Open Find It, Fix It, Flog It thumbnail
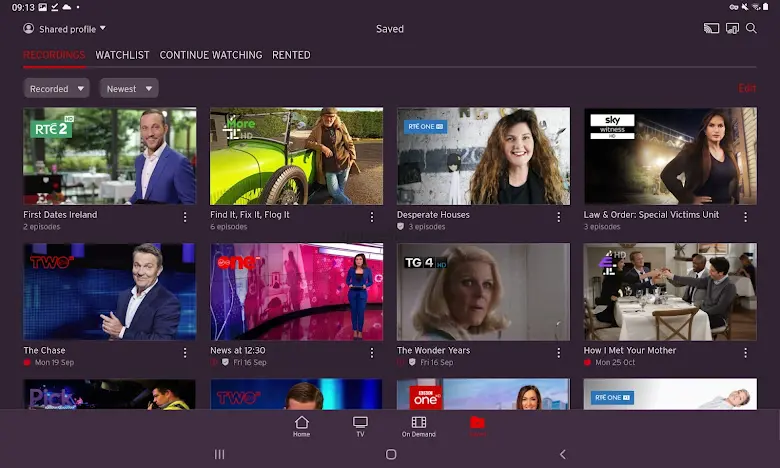Screen dimensions: 780x468 (296, 156)
